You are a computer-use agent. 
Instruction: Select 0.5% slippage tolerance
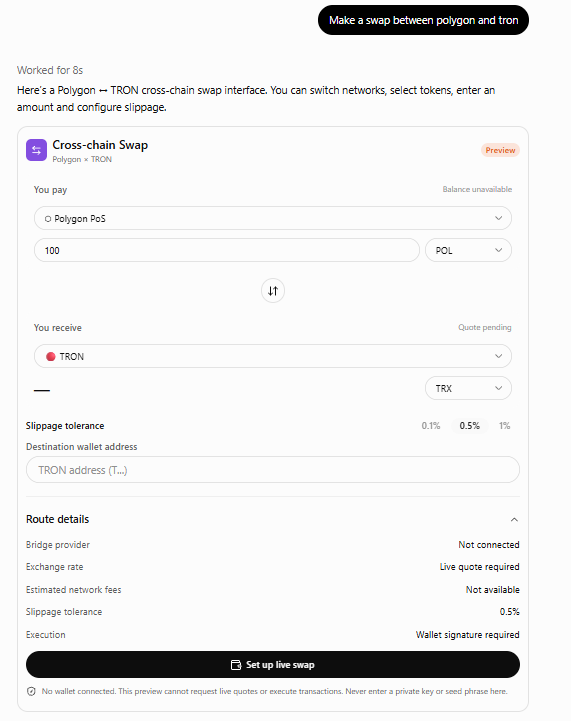click(x=469, y=426)
